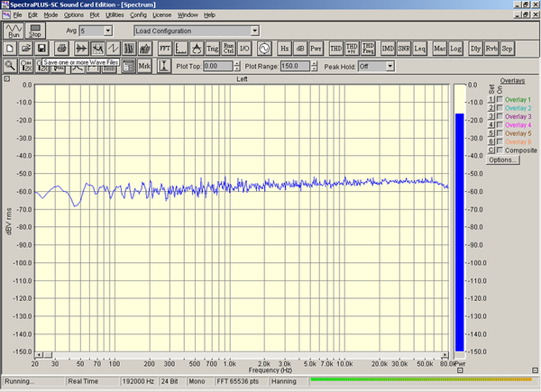Open the Rvb reverberation button
Screen dimensions: 541x392
(491, 49)
